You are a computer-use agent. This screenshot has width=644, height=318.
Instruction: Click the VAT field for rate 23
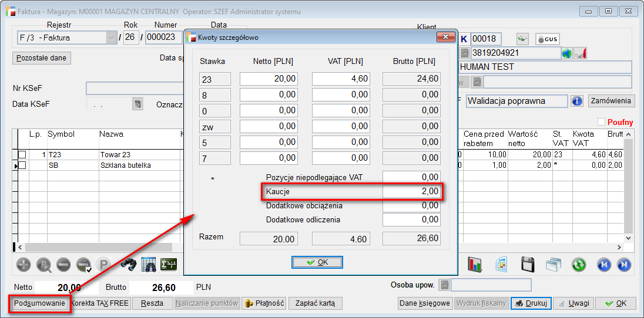click(341, 79)
